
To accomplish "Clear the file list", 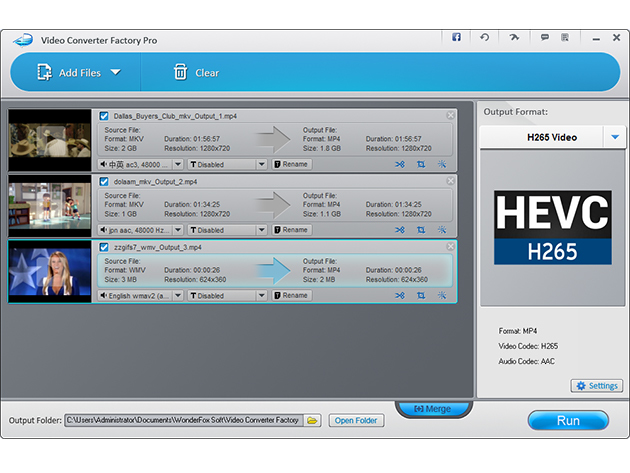I will pyautogui.click(x=196, y=73).
